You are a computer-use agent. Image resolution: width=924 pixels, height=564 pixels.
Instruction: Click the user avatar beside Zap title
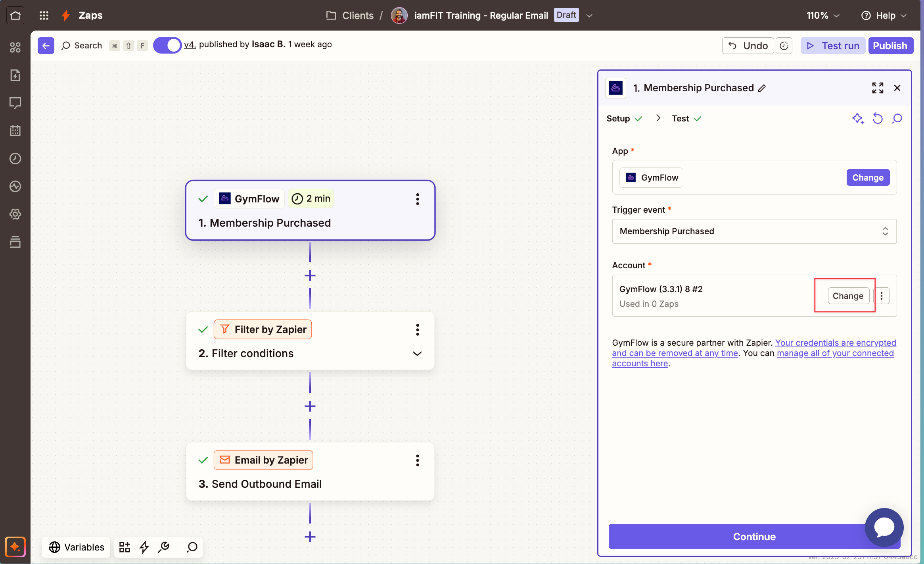[x=399, y=15]
